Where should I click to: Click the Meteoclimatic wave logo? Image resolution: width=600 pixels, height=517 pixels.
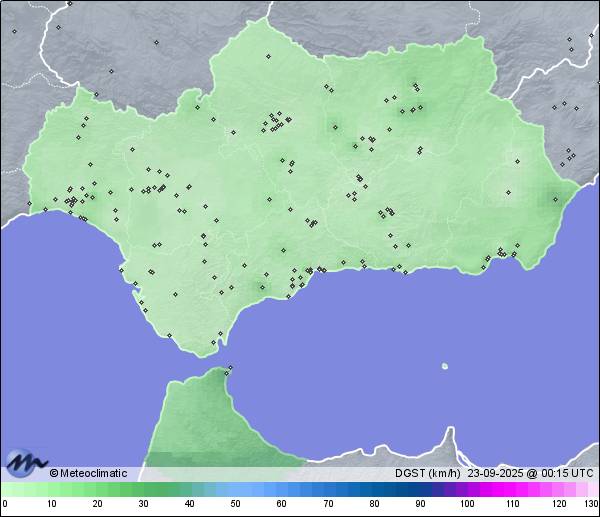tap(24, 463)
